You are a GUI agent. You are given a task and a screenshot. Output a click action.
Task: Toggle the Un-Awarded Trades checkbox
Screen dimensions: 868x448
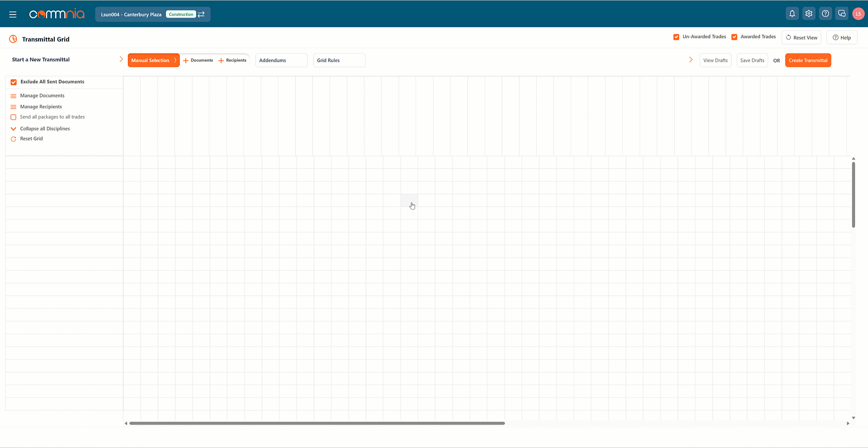point(676,37)
